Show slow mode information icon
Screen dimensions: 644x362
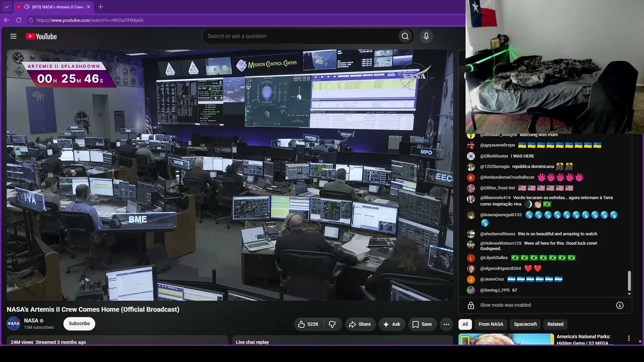620,305
